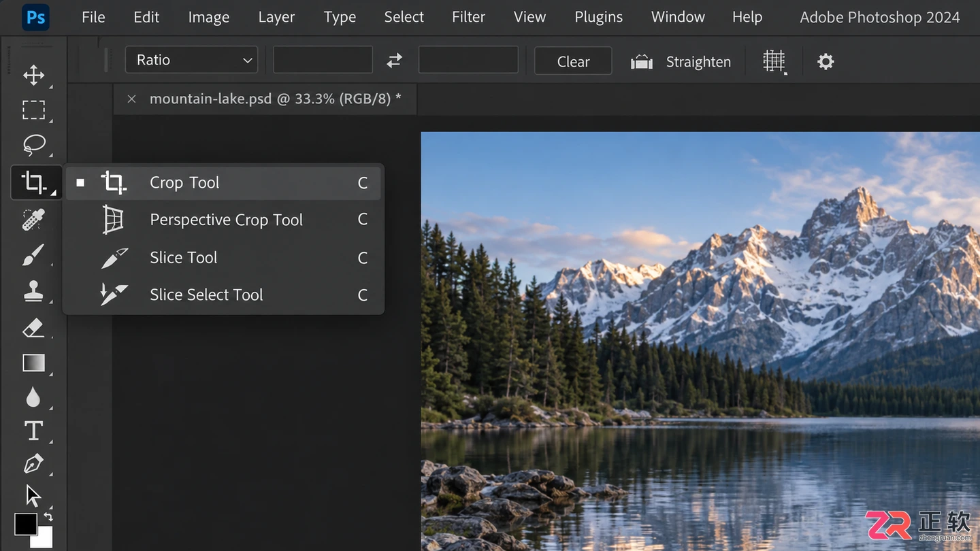Open the Filter menu
Screen dimensions: 980x551
tap(469, 17)
